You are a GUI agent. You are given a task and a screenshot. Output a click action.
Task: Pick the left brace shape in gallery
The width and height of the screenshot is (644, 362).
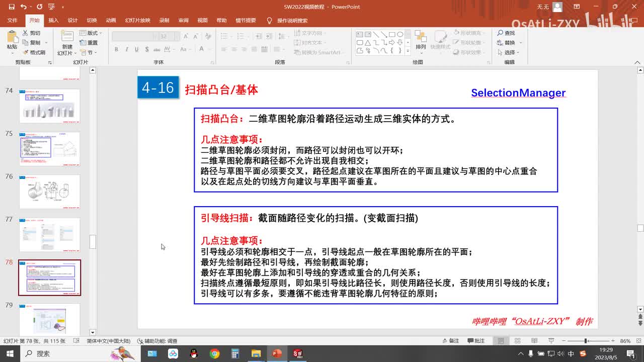[x=392, y=51]
